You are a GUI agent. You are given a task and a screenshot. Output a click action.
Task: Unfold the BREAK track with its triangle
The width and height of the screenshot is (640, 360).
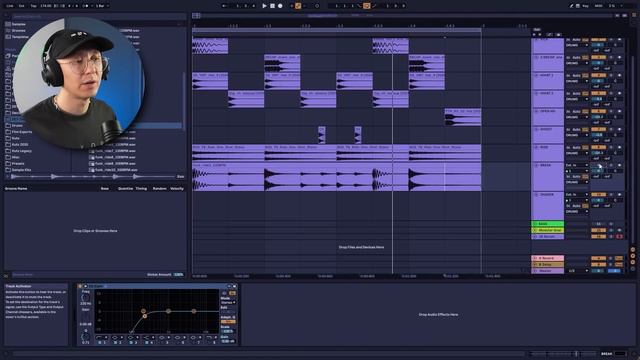pyautogui.click(x=536, y=165)
